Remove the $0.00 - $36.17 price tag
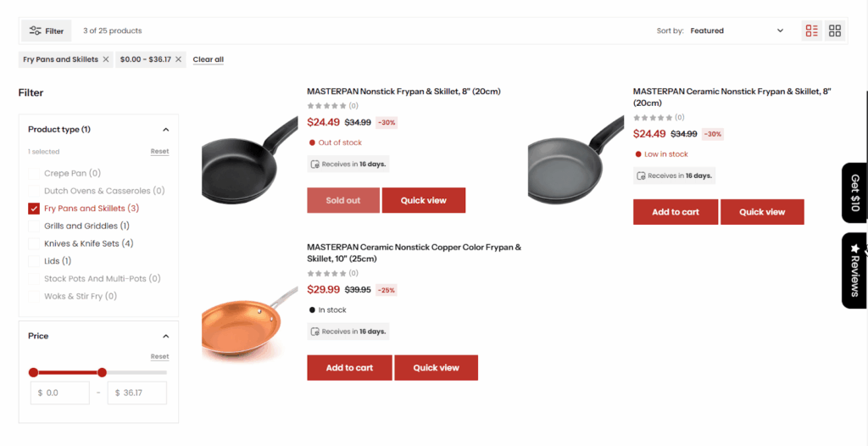 pyautogui.click(x=179, y=59)
